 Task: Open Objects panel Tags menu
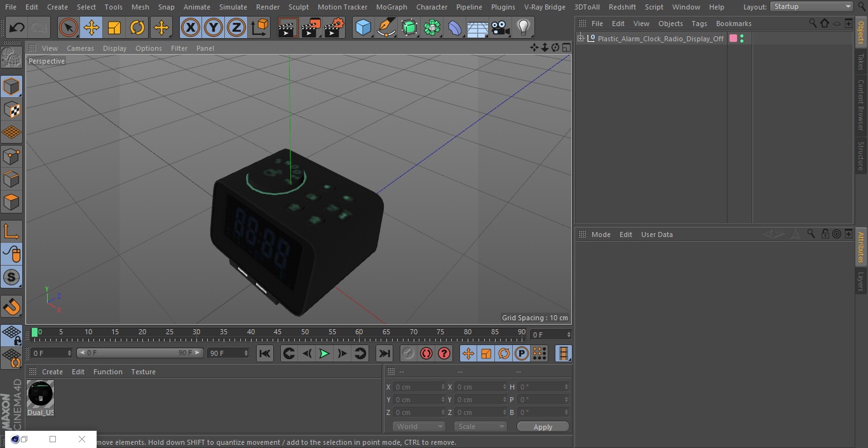tap(699, 24)
